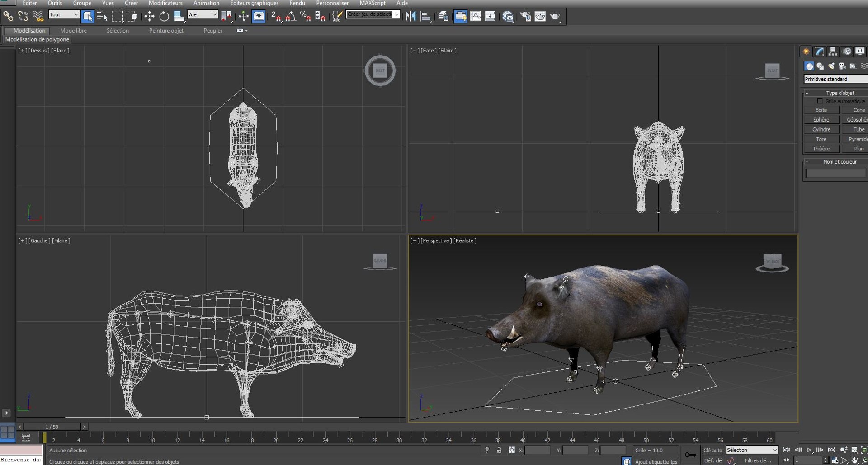Click the Play Animation button
The image size is (868, 465).
tap(809, 450)
